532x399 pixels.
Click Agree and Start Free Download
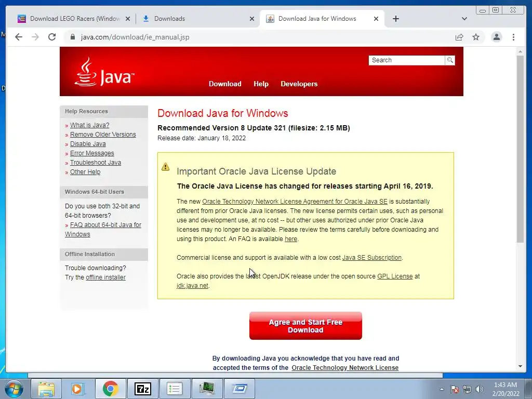click(305, 326)
